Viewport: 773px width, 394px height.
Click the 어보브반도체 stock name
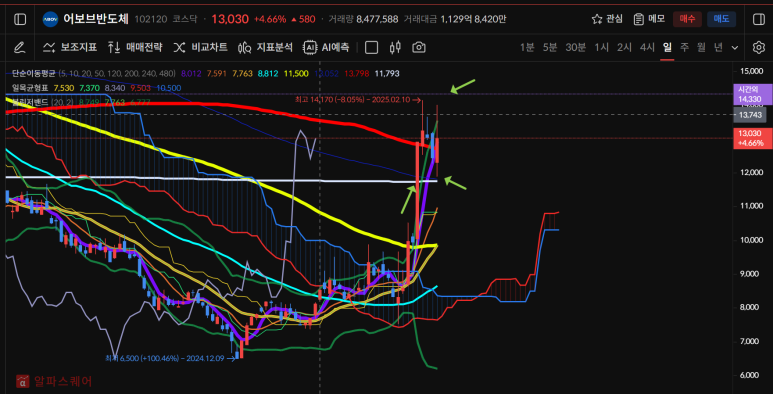coord(96,19)
